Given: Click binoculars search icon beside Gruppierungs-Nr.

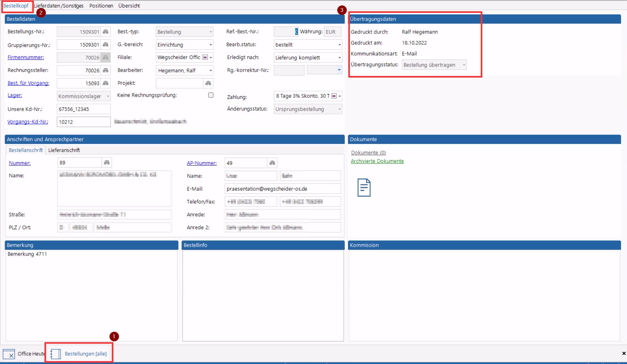Looking at the screenshot, I should click(x=105, y=44).
